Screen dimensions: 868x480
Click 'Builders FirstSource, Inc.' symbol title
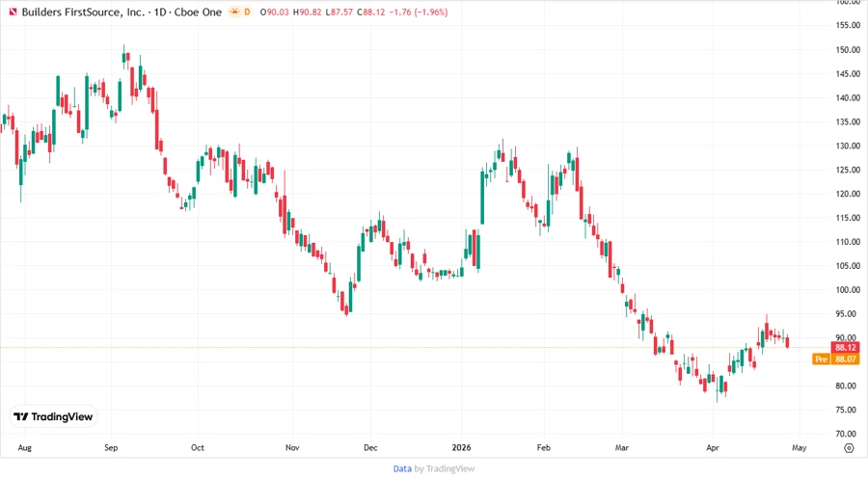pos(83,12)
